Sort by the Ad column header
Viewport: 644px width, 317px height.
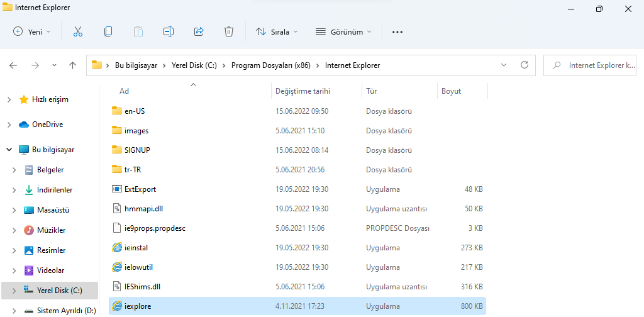[124, 91]
